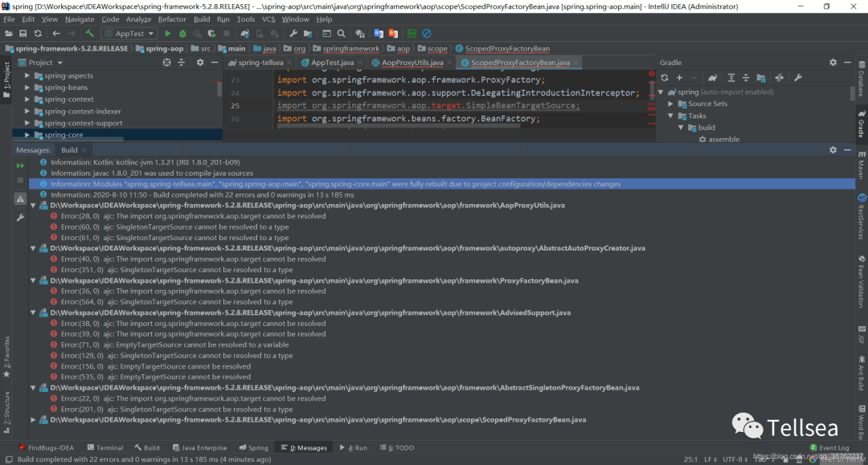This screenshot has height=465, width=868.
Task: Click the Build tab label in Messages
Action: click(x=69, y=150)
